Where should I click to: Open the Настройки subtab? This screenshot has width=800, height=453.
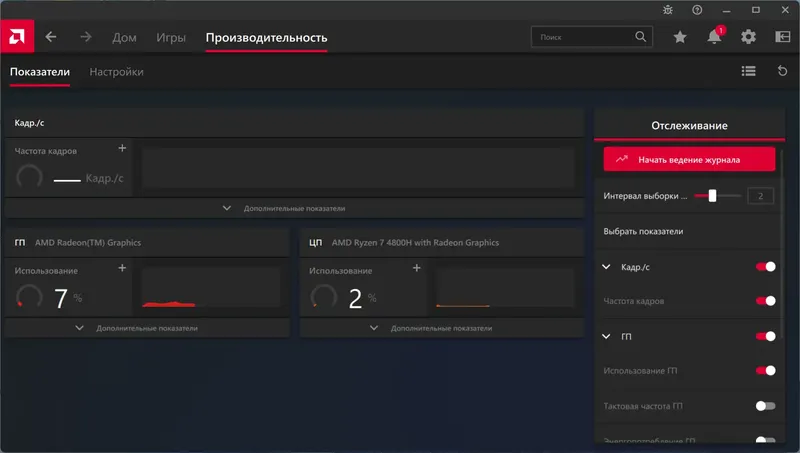(x=116, y=72)
